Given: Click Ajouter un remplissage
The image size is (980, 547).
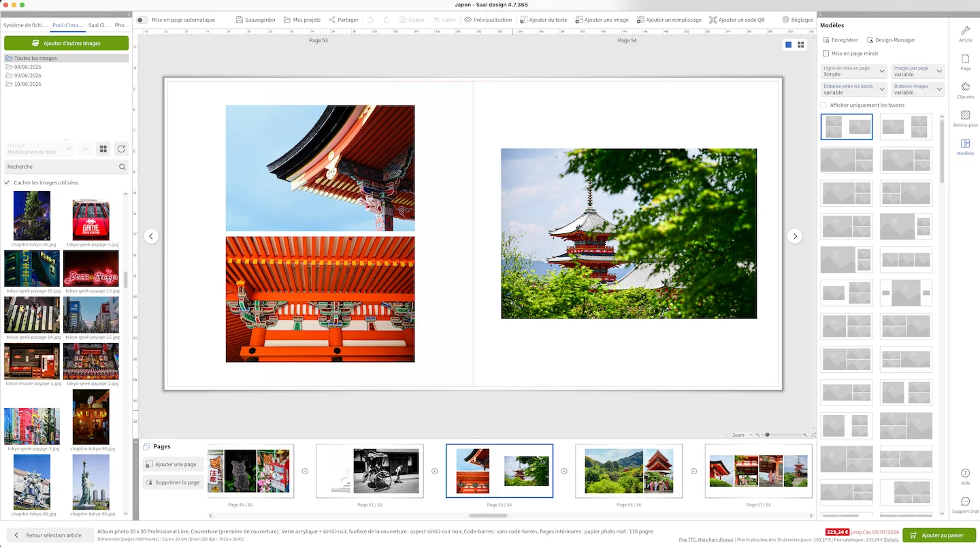Looking at the screenshot, I should pos(669,20).
